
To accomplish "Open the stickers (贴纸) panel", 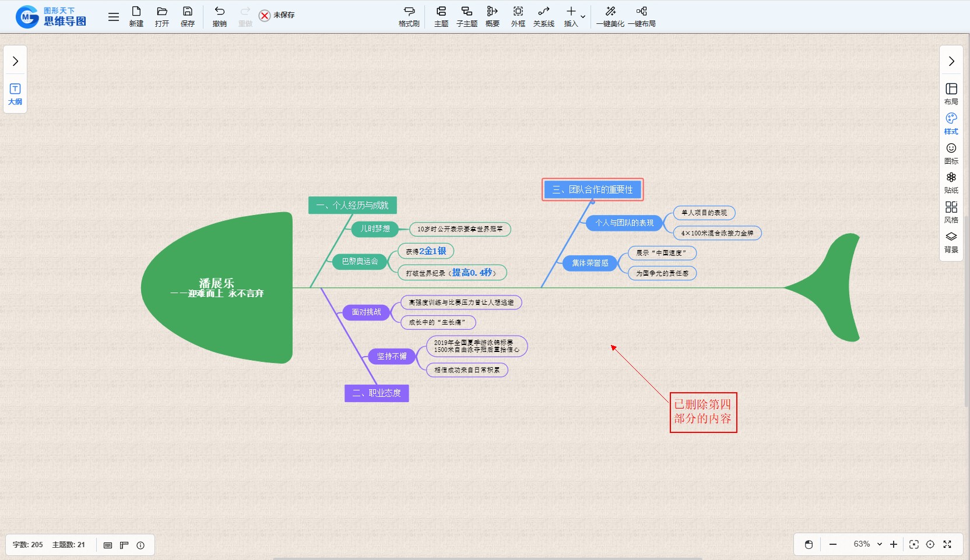I will 951,182.
